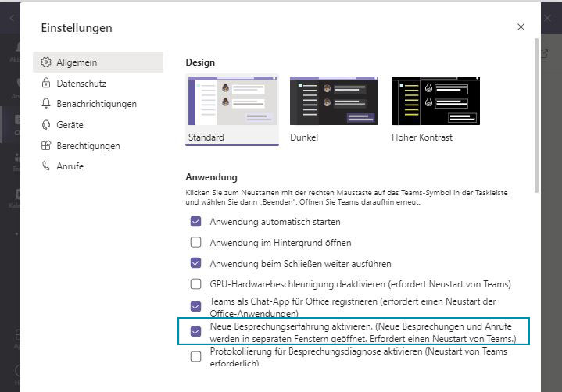Click the gear icon beside Allgemein
Screen dimensions: 562x392
point(46,62)
